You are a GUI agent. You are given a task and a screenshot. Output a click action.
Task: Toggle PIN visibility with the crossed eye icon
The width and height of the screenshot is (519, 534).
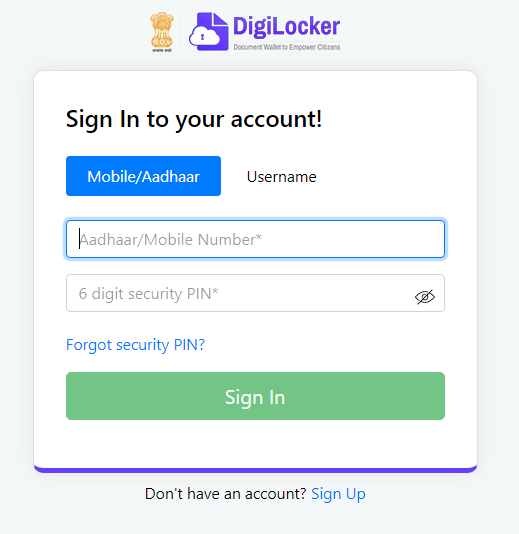[425, 297]
